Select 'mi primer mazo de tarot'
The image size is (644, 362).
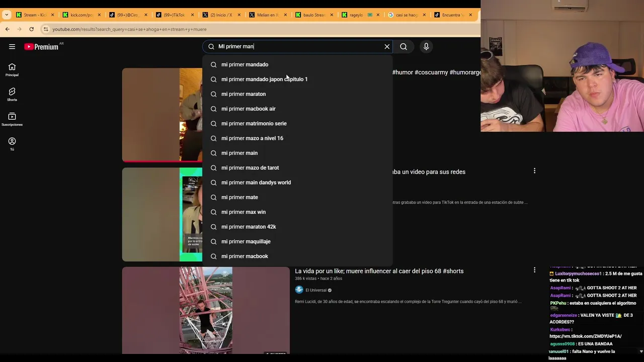(x=297, y=167)
